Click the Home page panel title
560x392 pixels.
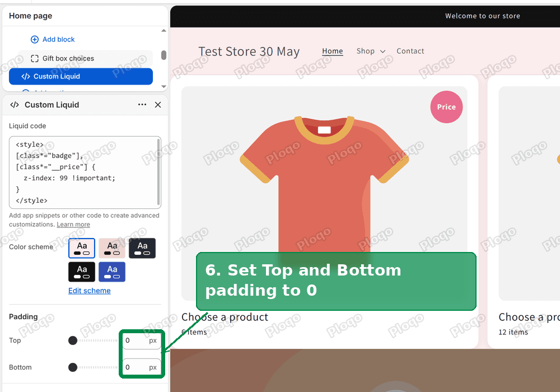pyautogui.click(x=31, y=16)
